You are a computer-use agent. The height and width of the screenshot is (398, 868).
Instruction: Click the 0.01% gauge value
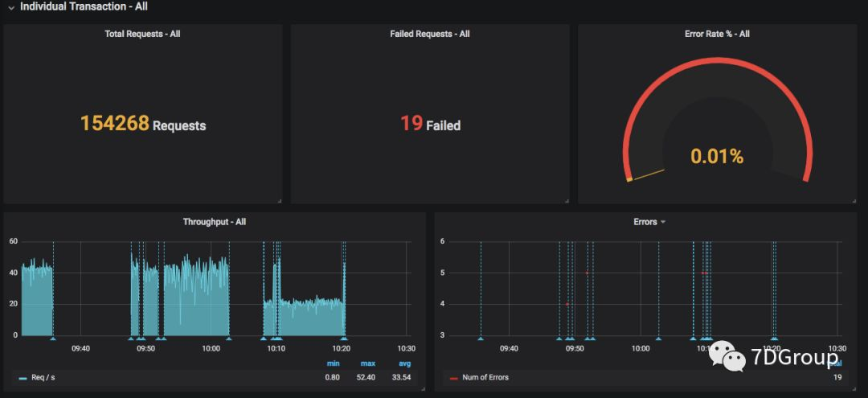click(717, 157)
